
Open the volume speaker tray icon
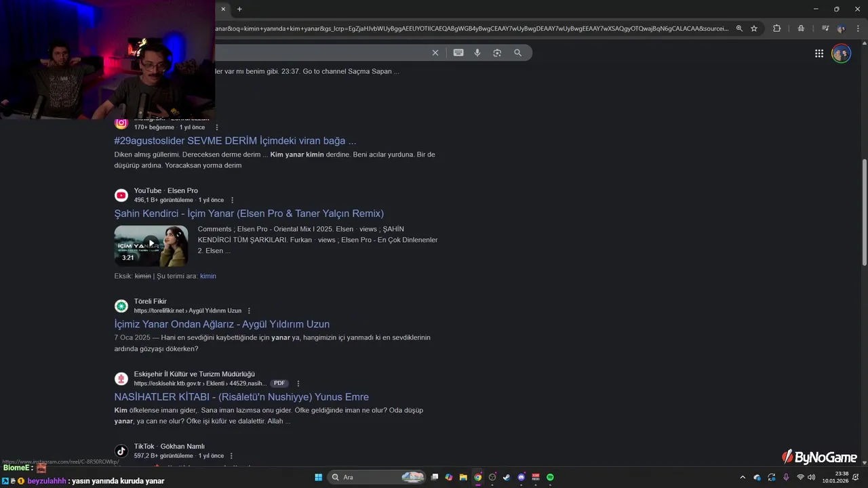pyautogui.click(x=811, y=477)
